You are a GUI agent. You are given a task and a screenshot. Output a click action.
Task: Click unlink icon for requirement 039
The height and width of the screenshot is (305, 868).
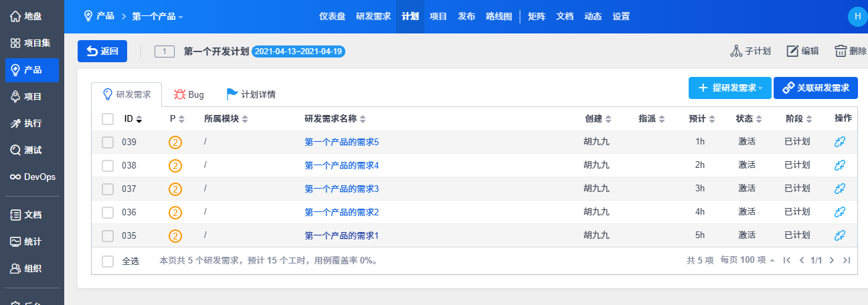[840, 142]
